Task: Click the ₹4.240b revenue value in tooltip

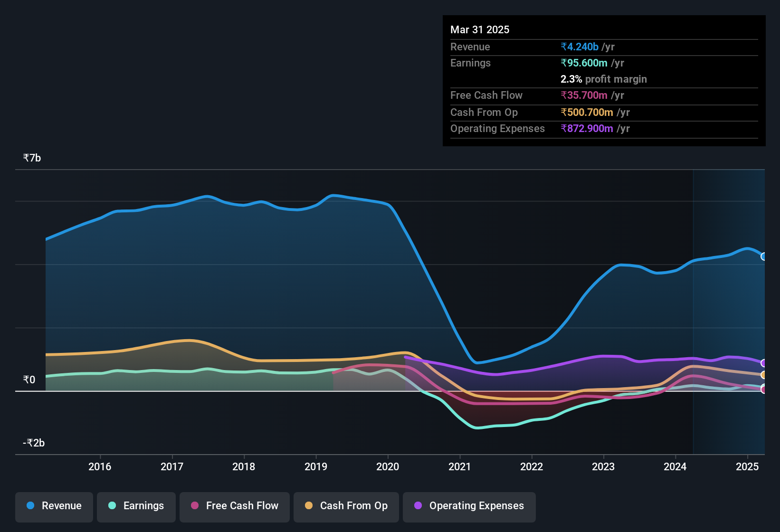Action: (580, 47)
